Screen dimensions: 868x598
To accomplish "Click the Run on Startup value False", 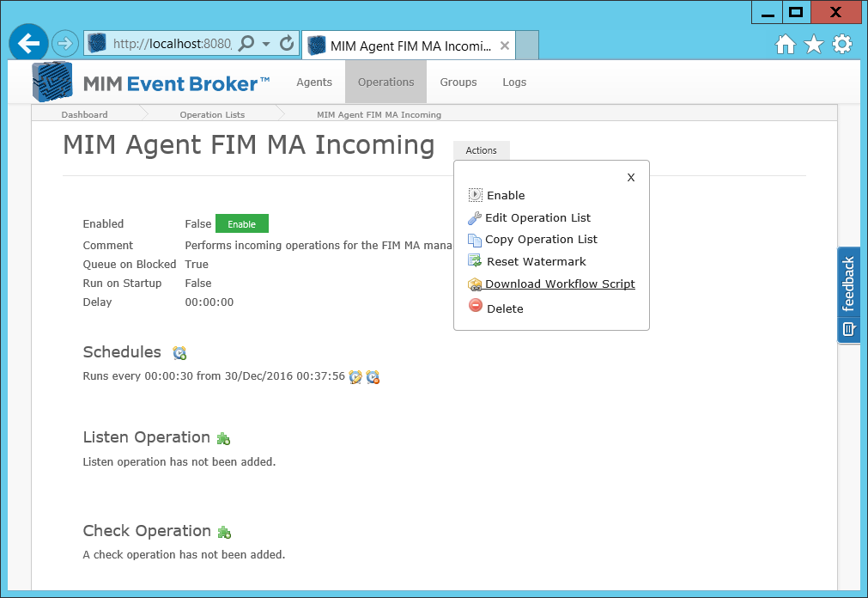I will point(198,284).
